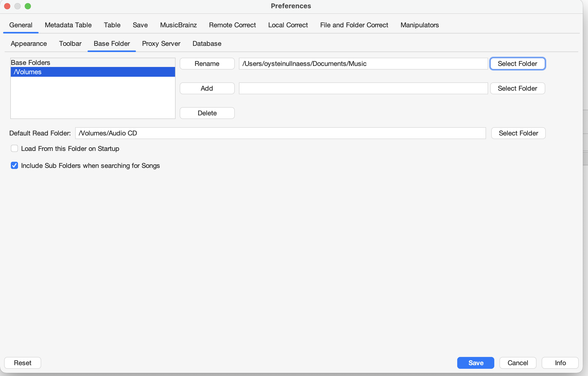This screenshot has height=376, width=588.
Task: Open the MusicBrainz preferences tab
Action: click(x=178, y=25)
